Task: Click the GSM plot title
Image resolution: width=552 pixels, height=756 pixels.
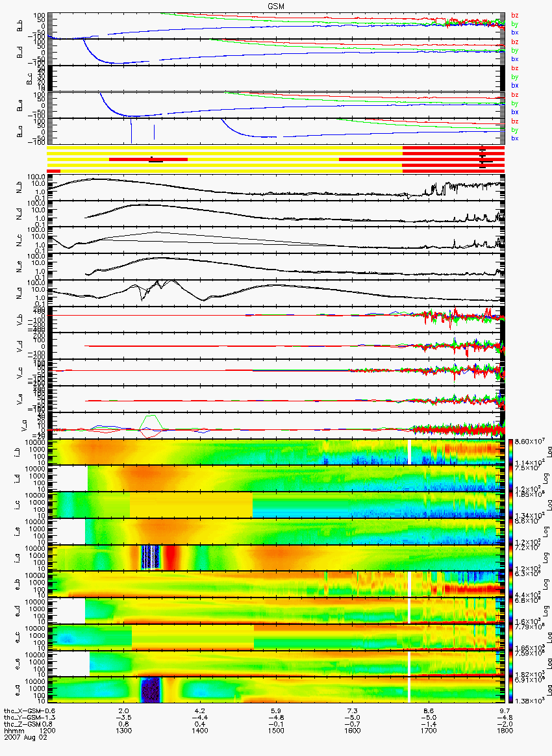Action: (x=276, y=6)
